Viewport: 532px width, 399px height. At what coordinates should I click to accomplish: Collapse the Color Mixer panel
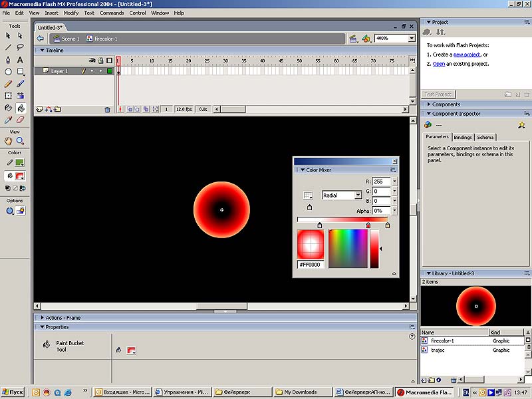pyautogui.click(x=301, y=170)
